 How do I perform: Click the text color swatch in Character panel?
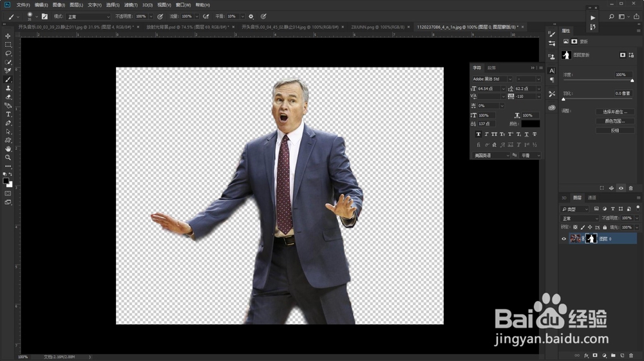point(531,124)
